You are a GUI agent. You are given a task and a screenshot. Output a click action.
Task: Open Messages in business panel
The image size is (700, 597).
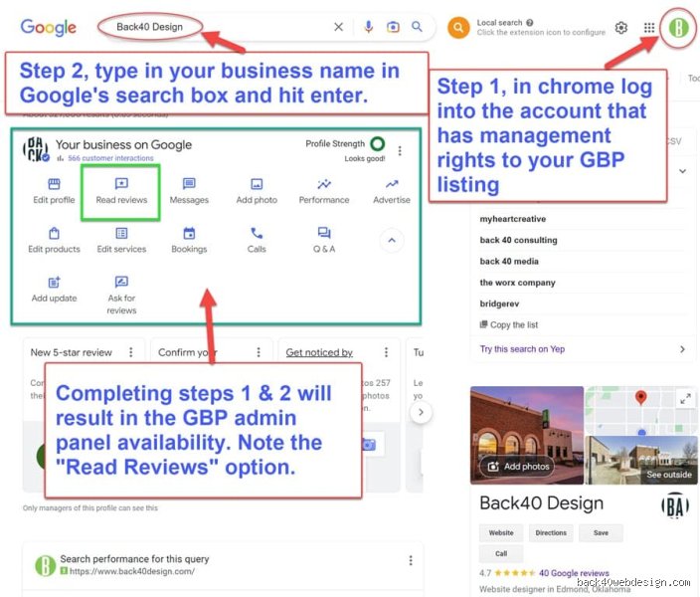coord(189,191)
